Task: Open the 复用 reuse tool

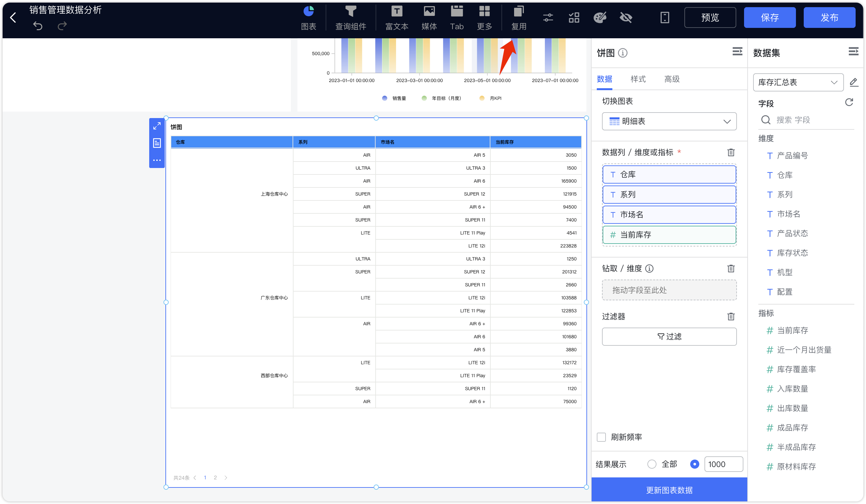Action: tap(519, 18)
